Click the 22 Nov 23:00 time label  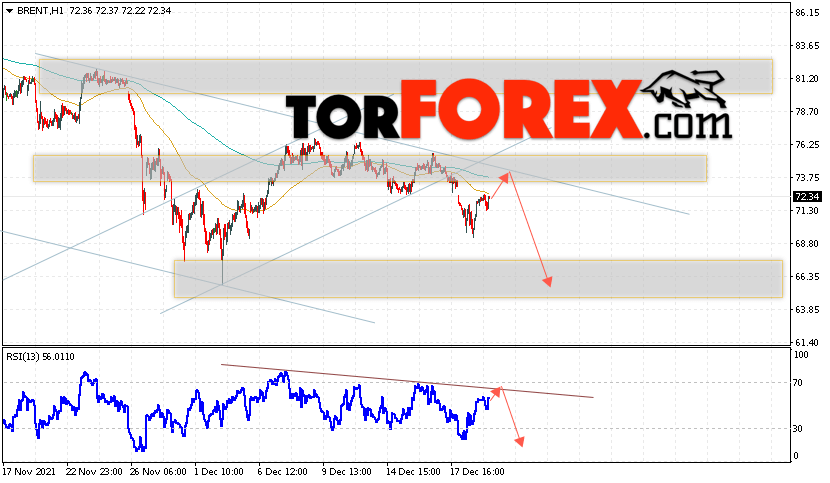point(94,471)
